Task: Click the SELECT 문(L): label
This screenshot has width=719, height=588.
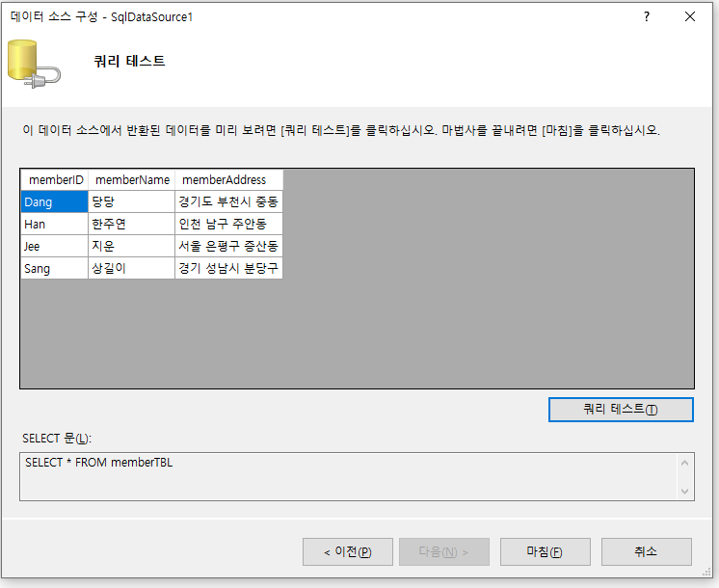Action: (x=57, y=439)
